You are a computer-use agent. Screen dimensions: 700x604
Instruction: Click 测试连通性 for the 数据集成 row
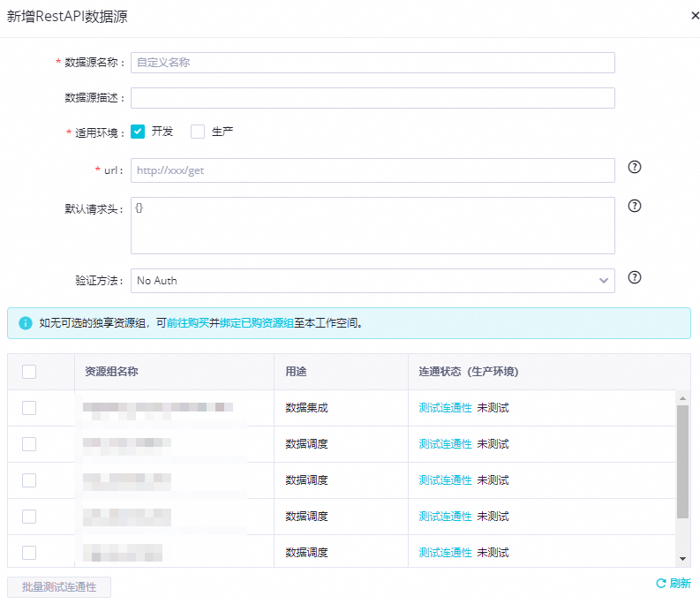click(x=445, y=408)
